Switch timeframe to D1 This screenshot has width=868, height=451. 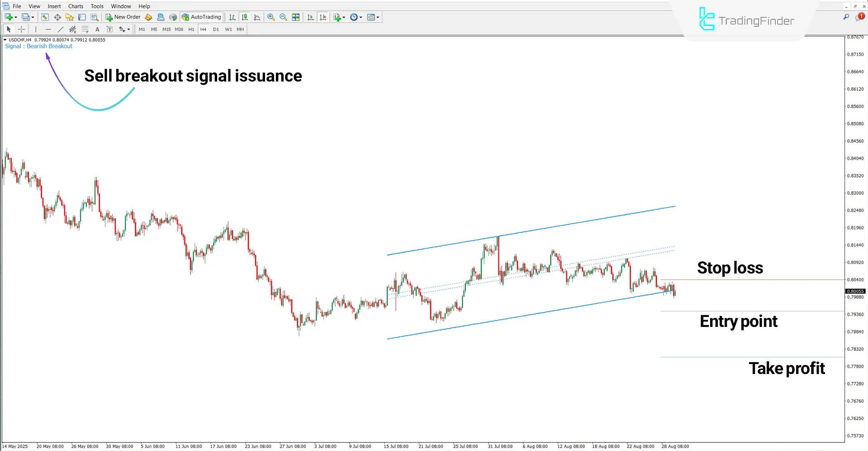coord(216,29)
